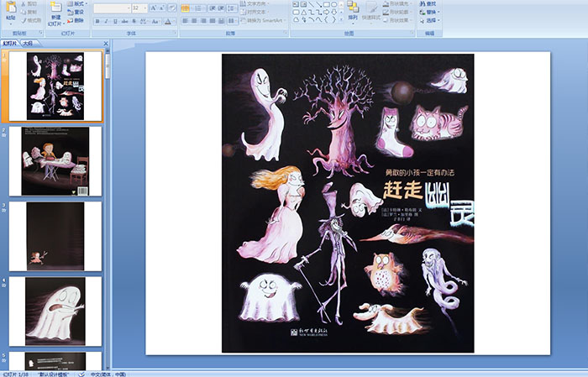
Task: Add a new slide (新建幻灯片)
Action: (56, 14)
